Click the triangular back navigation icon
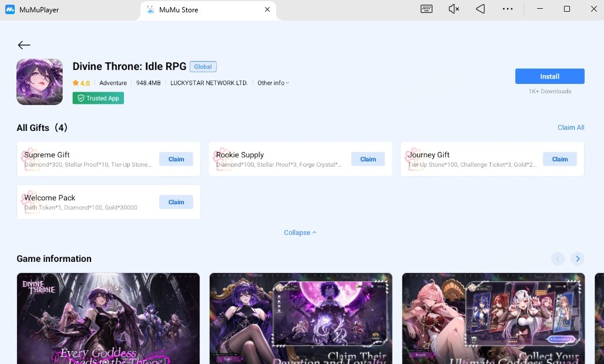The width and height of the screenshot is (604, 364). (481, 9)
